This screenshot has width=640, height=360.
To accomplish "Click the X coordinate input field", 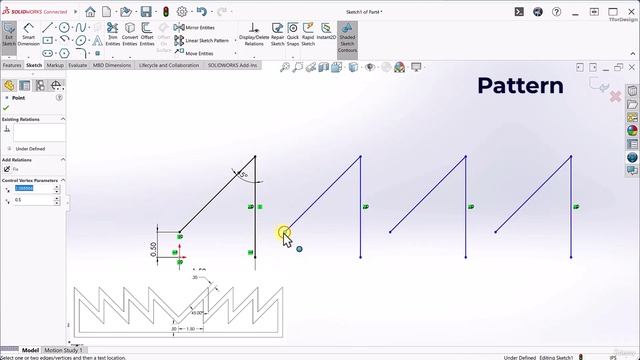I will [x=33, y=188].
